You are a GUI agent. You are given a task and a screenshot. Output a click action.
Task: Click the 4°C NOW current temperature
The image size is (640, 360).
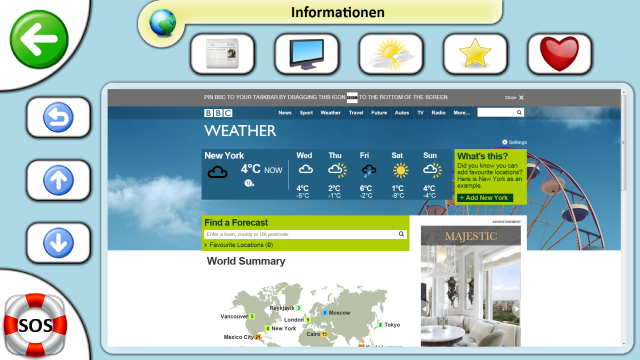point(261,169)
